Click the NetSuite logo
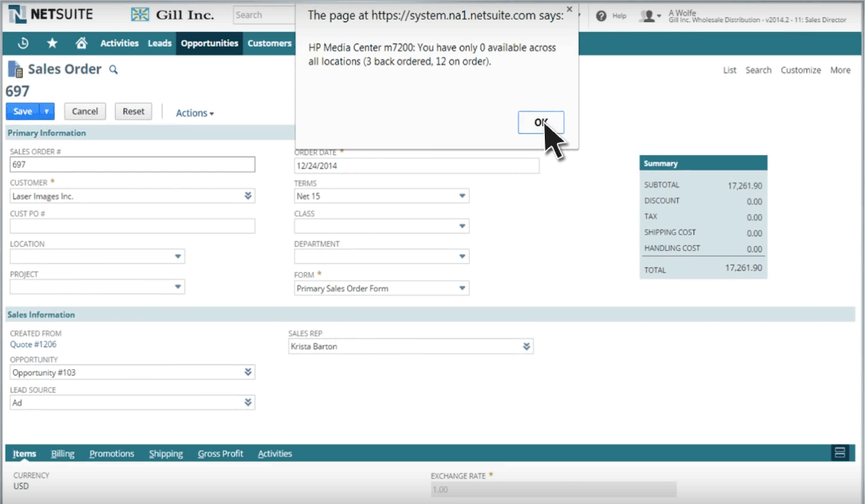Image resolution: width=865 pixels, height=504 pixels. click(51, 14)
